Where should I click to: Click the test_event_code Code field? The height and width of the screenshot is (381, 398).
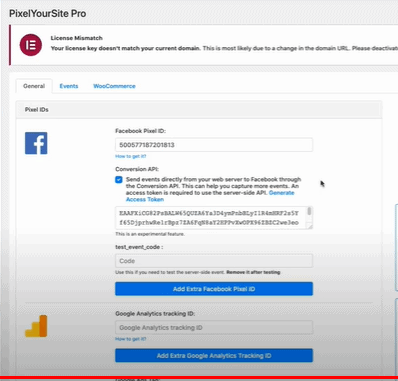214,261
